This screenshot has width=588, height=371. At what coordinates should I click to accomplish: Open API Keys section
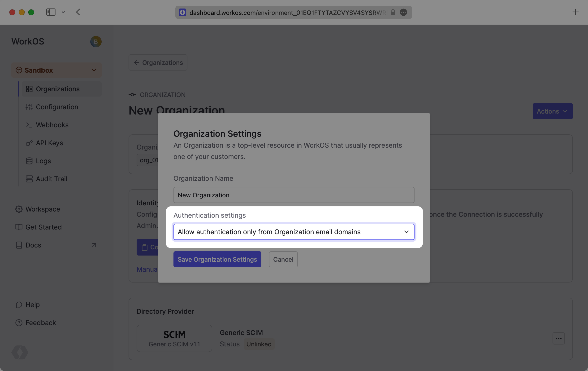tap(49, 143)
